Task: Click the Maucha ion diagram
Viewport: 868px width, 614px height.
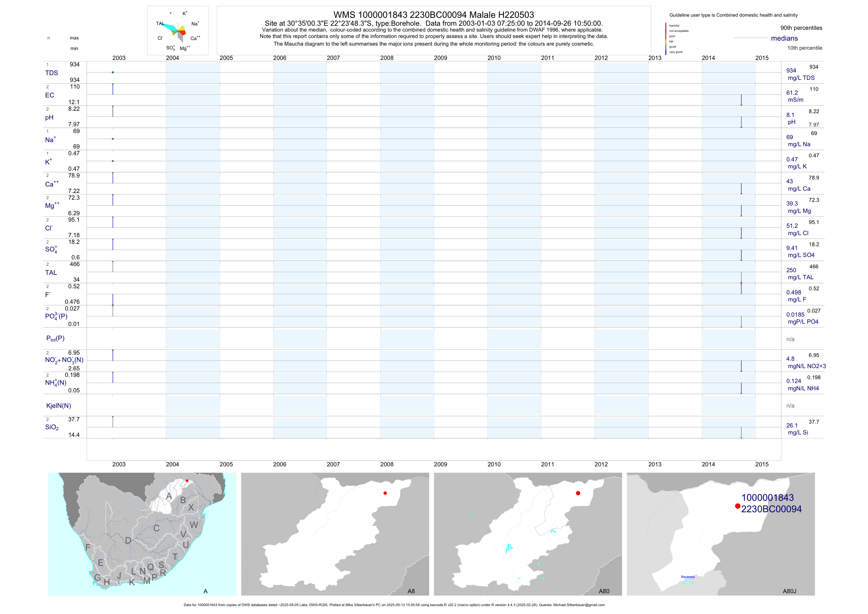Action: point(178,31)
